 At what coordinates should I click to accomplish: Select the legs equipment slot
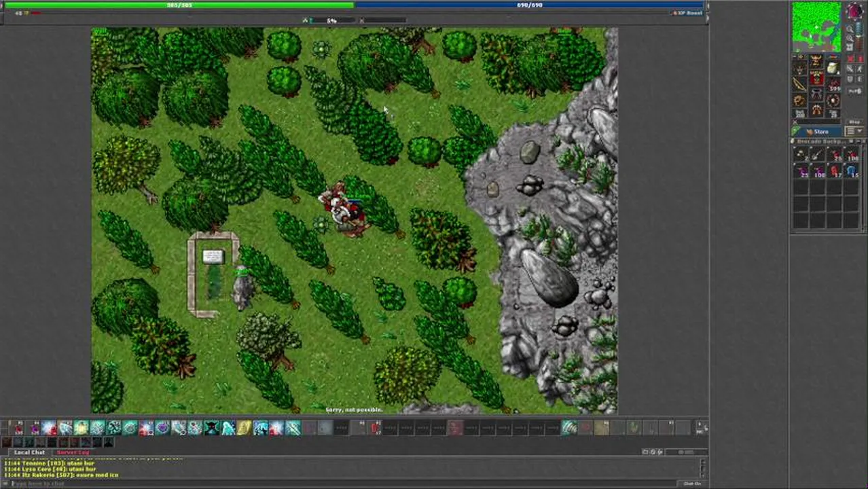click(x=816, y=93)
